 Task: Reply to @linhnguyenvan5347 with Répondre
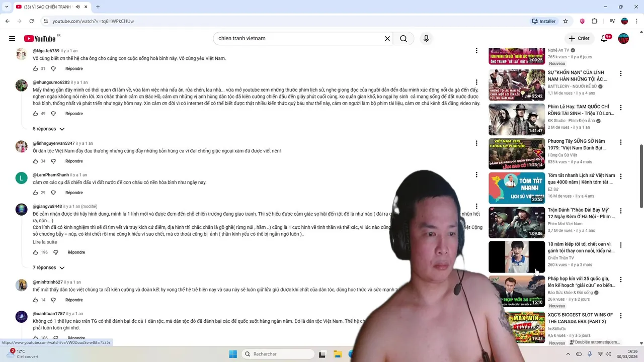tap(74, 161)
